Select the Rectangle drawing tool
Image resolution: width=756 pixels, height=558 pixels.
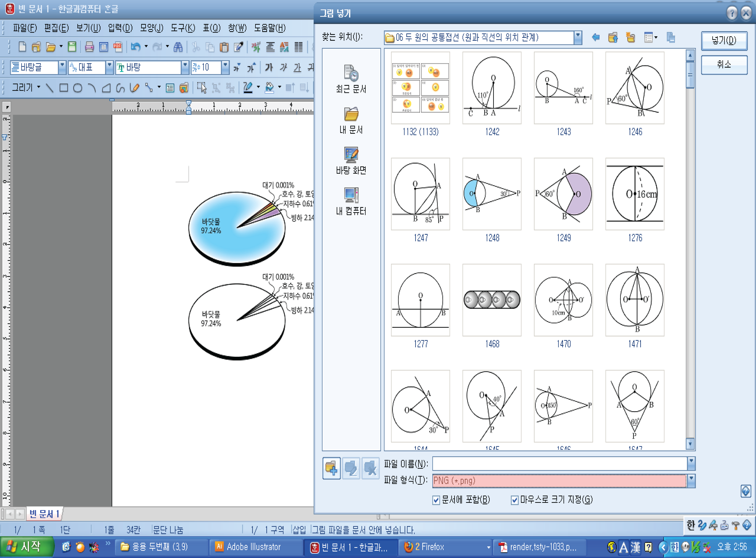click(64, 88)
